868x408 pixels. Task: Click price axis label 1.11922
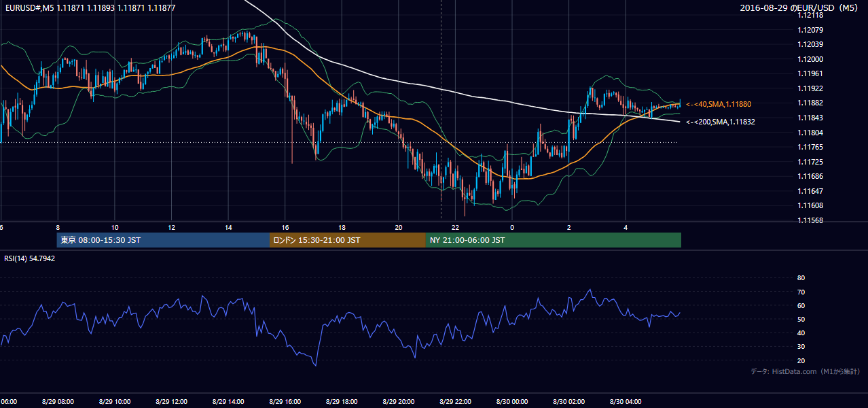[810, 88]
